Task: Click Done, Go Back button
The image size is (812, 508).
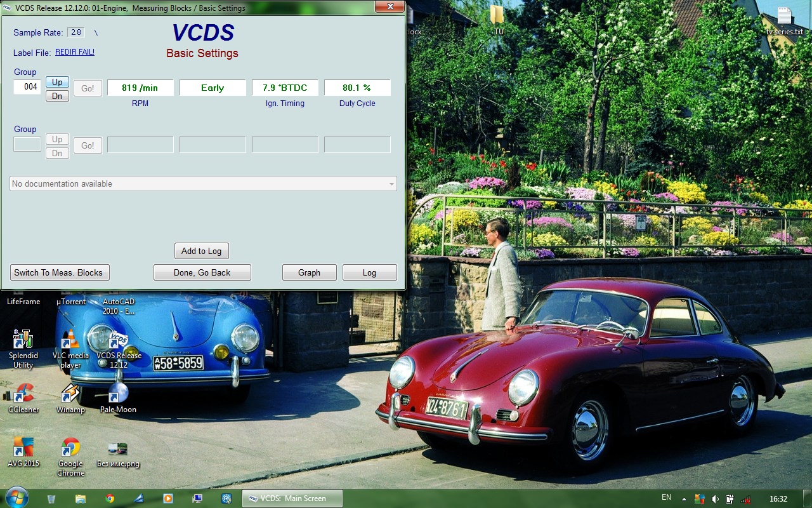Action: tap(202, 272)
